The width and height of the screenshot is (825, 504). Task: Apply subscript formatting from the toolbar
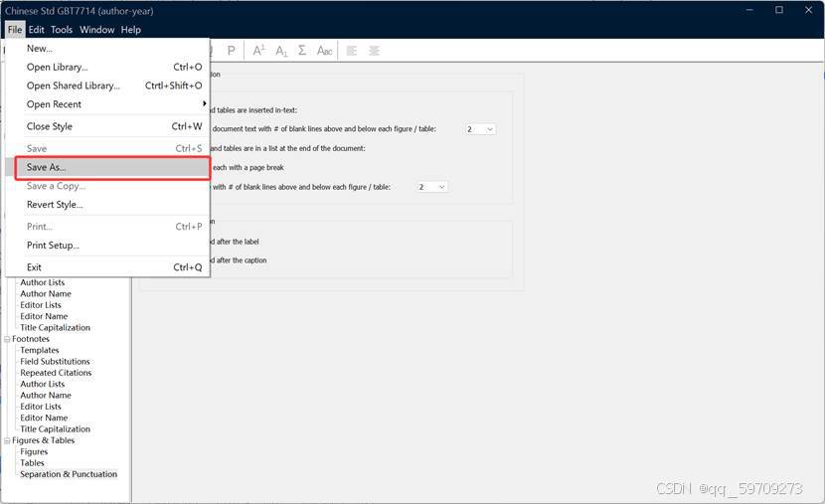click(x=281, y=51)
